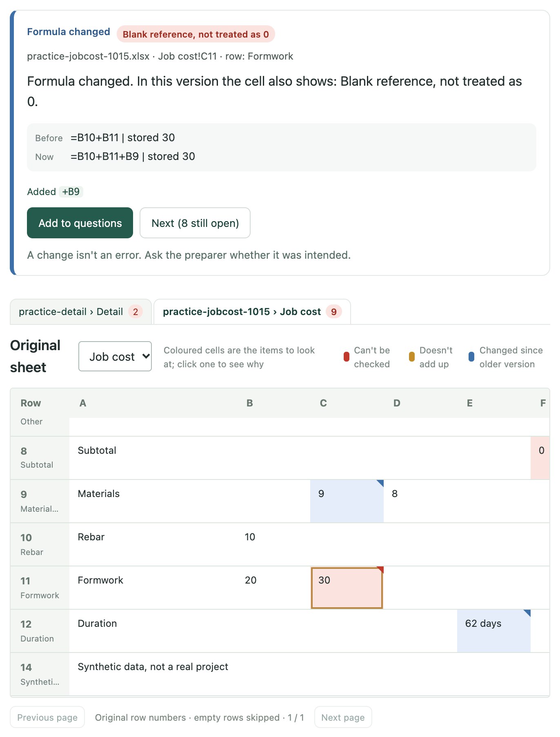Viewport: 560px width, 737px height.
Task: Click the 'Blank reference, not treated as 0' badge
Action: coord(196,34)
